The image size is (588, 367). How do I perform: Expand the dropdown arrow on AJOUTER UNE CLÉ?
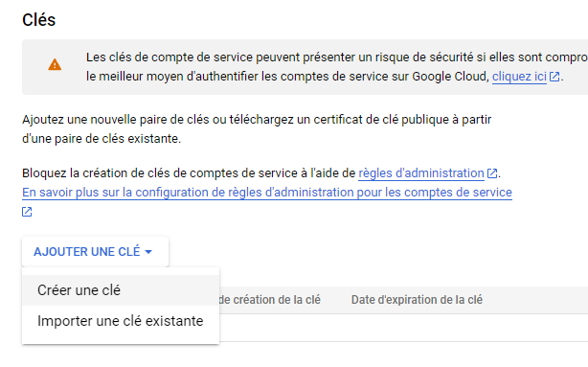tap(148, 252)
